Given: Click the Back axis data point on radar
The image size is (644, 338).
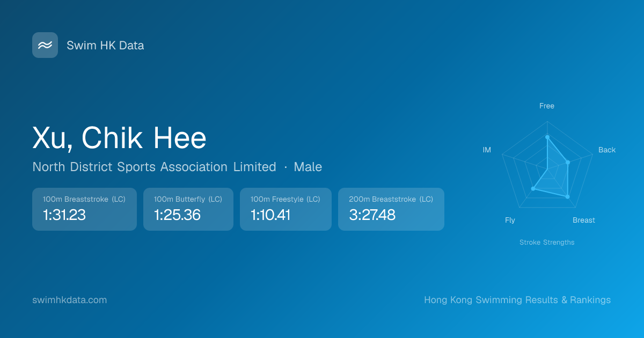Looking at the screenshot, I should (x=568, y=162).
